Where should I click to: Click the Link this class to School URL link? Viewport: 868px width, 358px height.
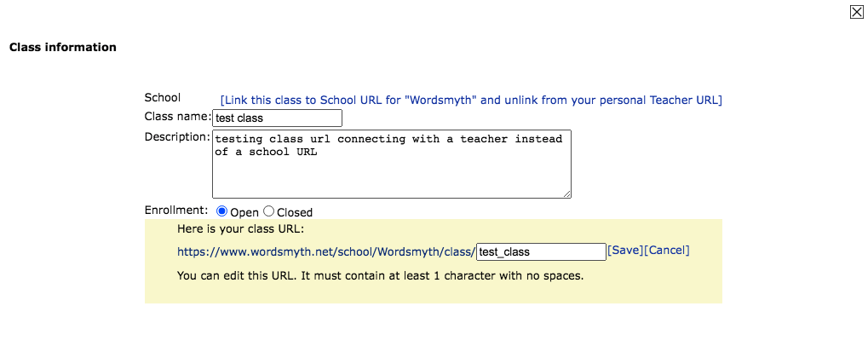coord(471,100)
